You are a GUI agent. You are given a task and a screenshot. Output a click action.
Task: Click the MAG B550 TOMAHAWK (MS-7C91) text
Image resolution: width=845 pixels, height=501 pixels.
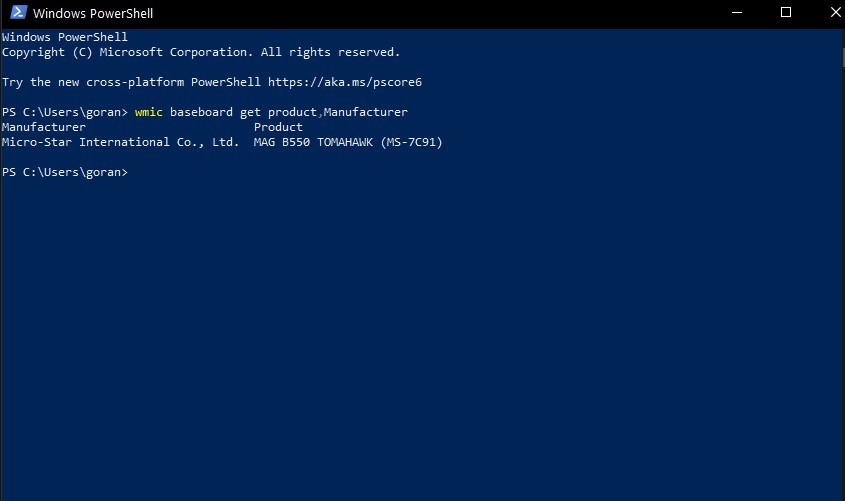point(348,142)
